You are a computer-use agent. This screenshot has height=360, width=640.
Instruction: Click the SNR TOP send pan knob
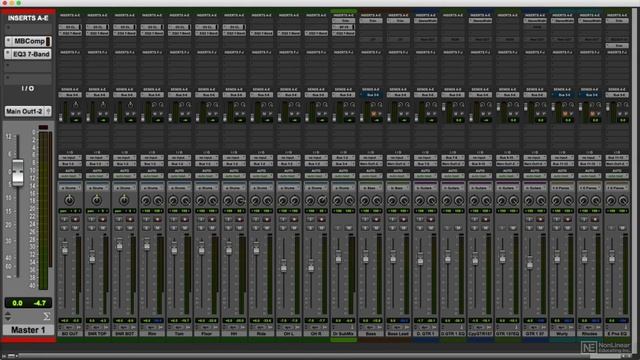103,105
